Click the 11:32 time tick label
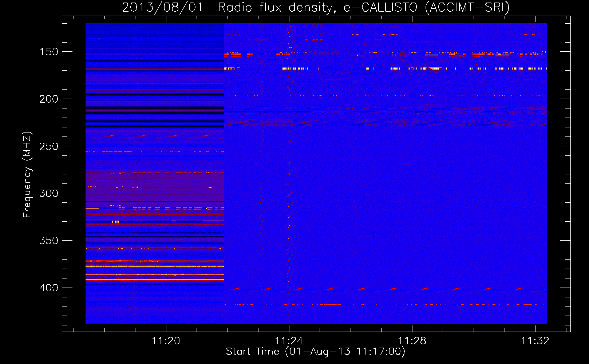The image size is (589, 364). [535, 341]
